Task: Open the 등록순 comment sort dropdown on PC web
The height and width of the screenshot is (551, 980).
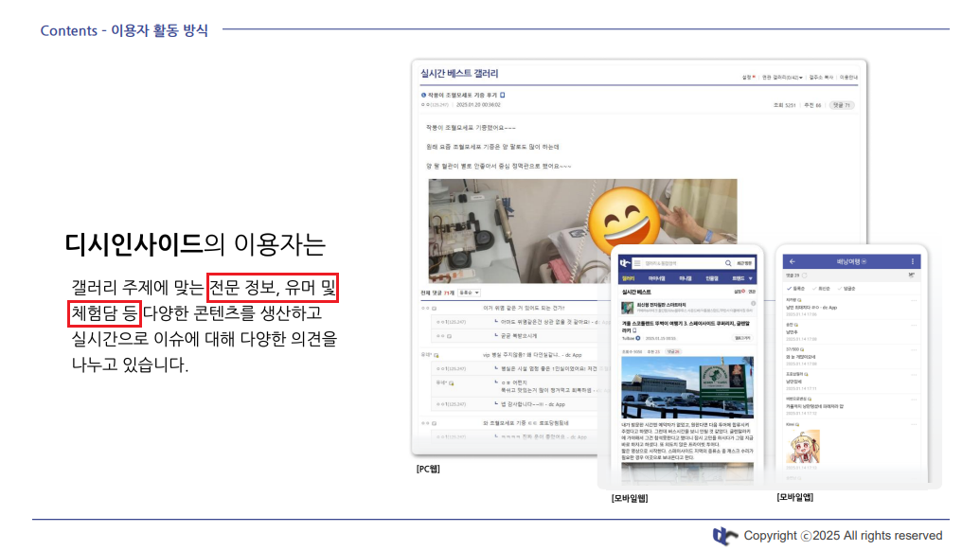Action: click(470, 293)
